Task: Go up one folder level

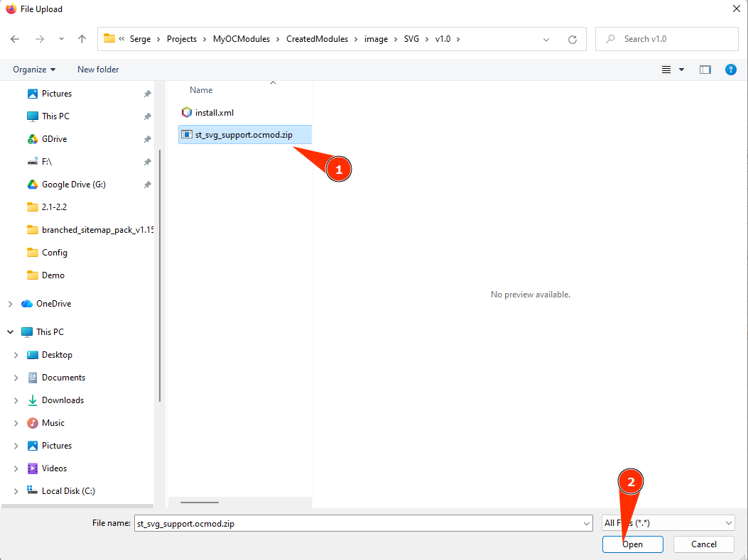Action: (82, 39)
